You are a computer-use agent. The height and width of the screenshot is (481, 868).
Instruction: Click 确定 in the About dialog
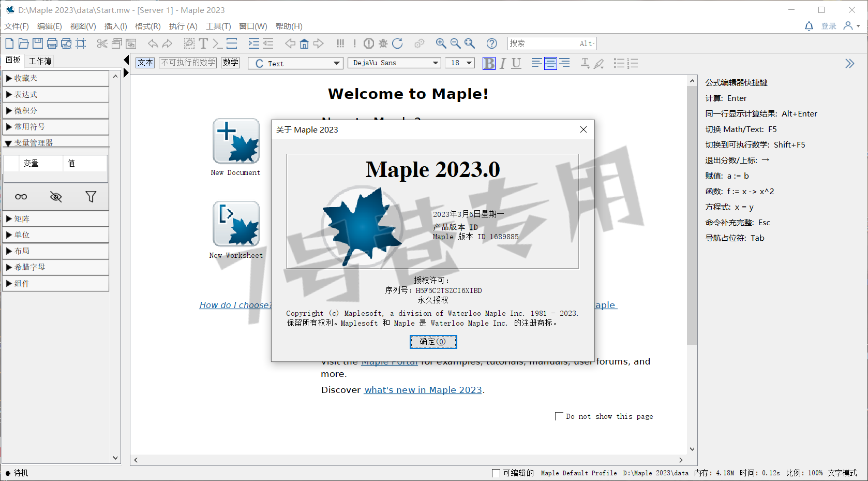[x=433, y=342]
